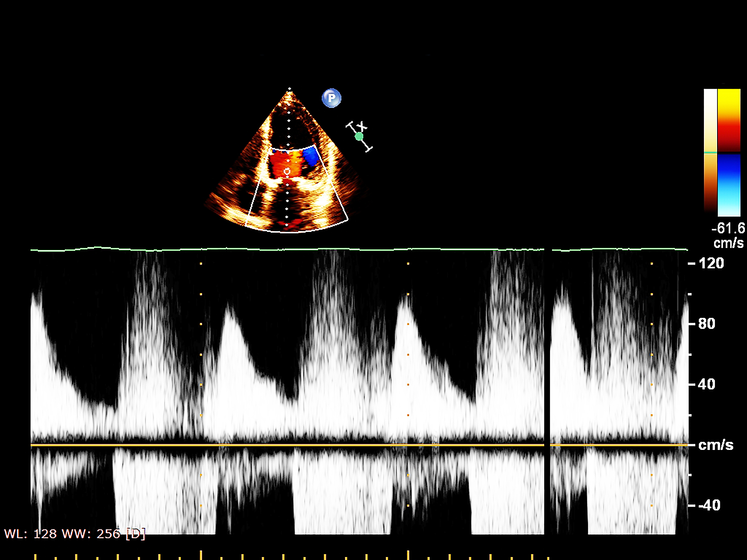Click the -40 velocity scale label
Image resolution: width=747 pixels, height=560 pixels.
click(709, 505)
